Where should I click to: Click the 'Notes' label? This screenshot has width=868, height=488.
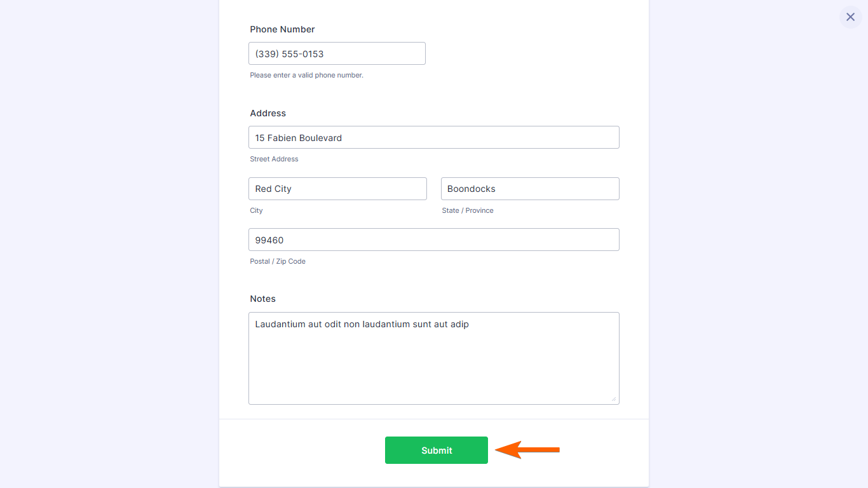(x=262, y=299)
